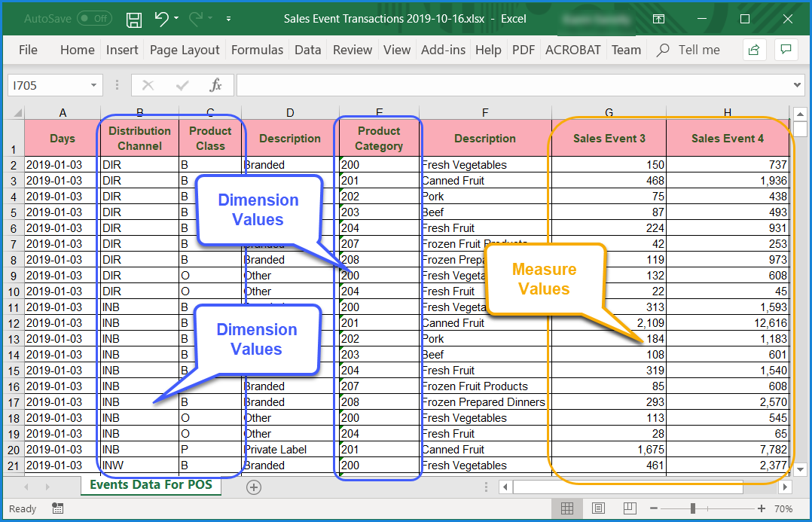
Task: Expand the Customize Quick Access Toolbar dropdown
Action: click(228, 19)
